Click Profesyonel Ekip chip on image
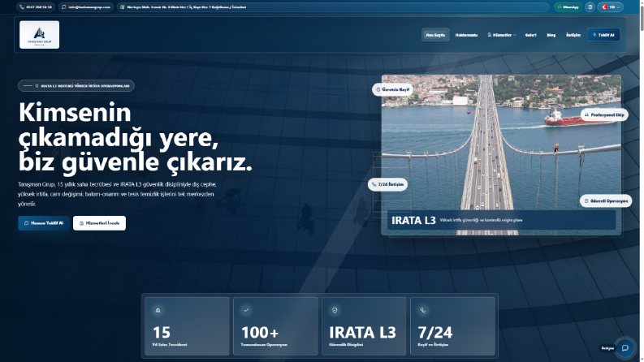Image resolution: width=644 pixels, height=362 pixels. [x=604, y=115]
